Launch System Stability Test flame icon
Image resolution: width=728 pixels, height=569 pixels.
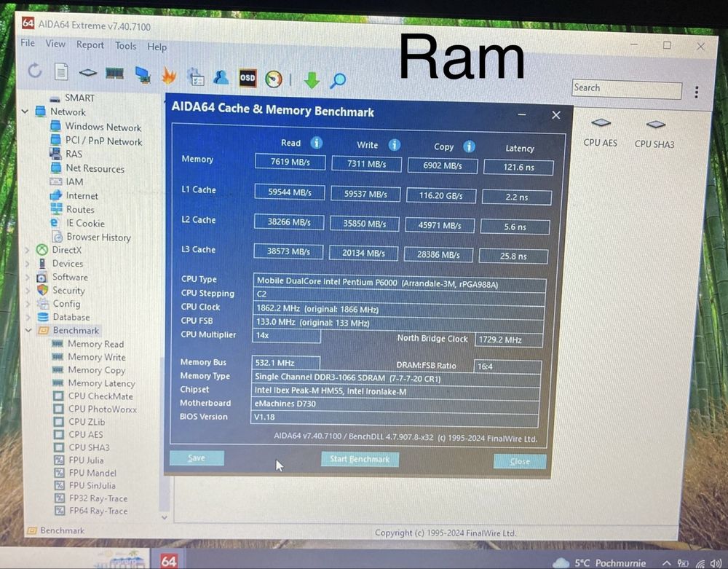click(x=169, y=75)
